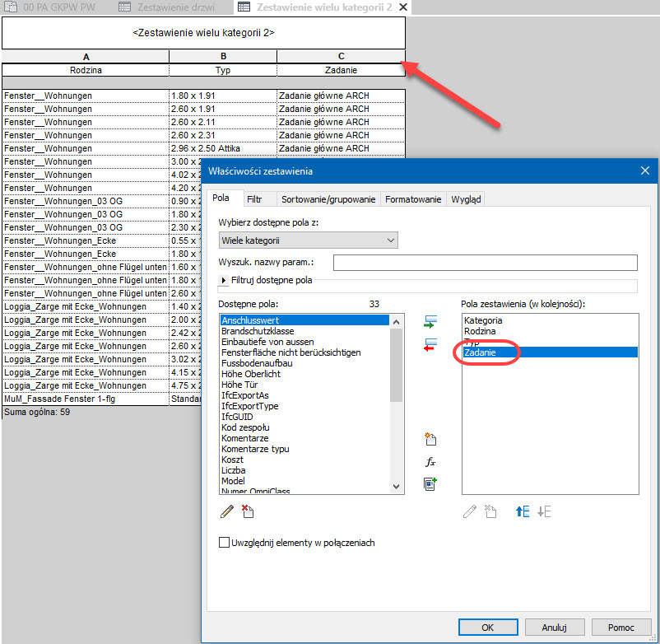Click the fx calculated parameter icon
Viewport: 660px width, 644px height.
[430, 462]
